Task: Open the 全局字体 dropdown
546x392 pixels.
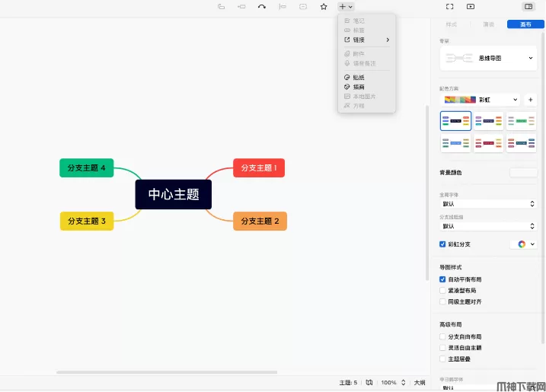Action: click(x=488, y=204)
